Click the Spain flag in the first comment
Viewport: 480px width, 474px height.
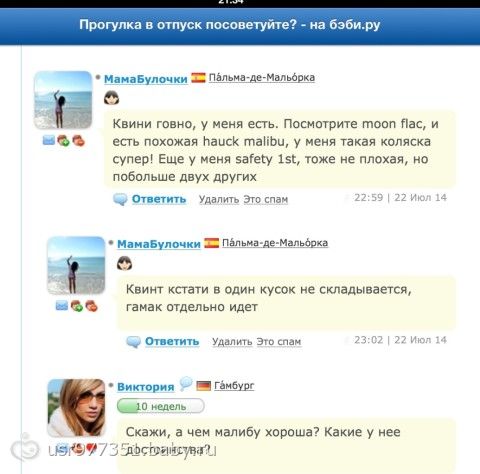198,78
